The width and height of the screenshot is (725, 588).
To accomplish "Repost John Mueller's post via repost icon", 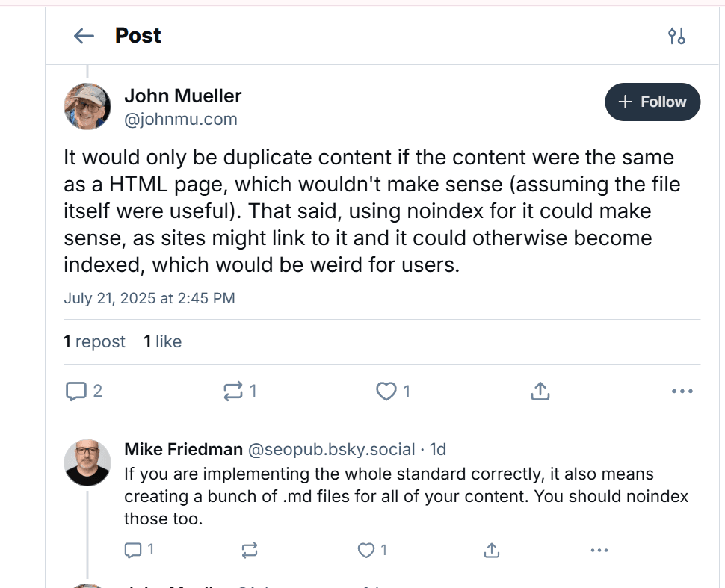I will (233, 391).
